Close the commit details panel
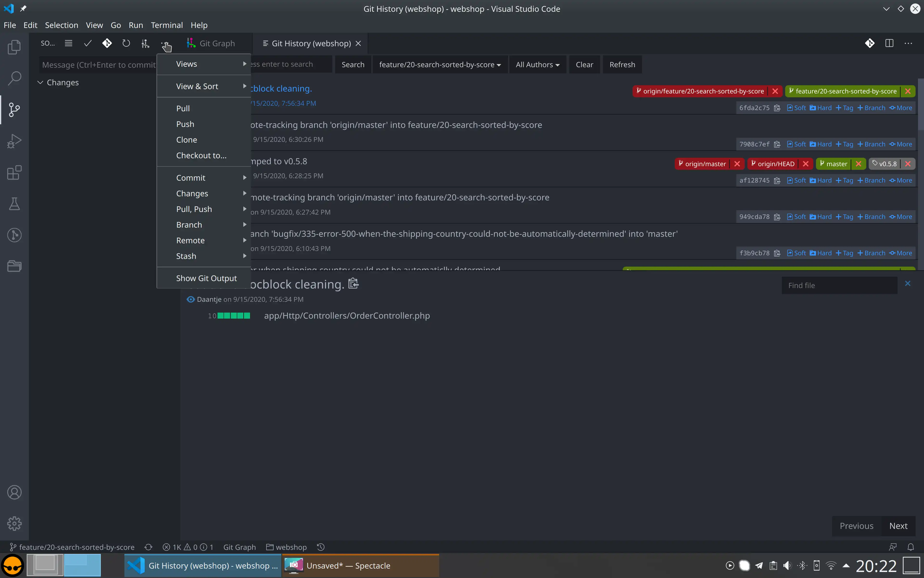Screen dimensions: 924x578 pos(908,283)
